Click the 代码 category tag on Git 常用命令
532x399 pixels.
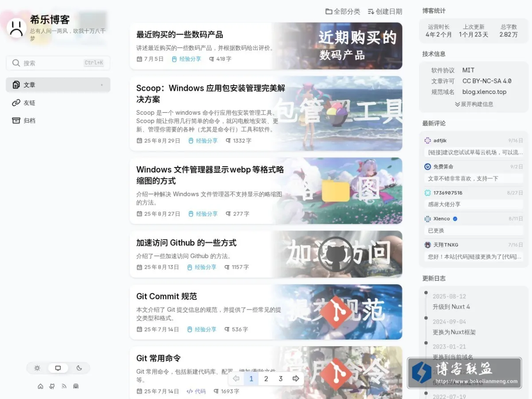pos(196,391)
